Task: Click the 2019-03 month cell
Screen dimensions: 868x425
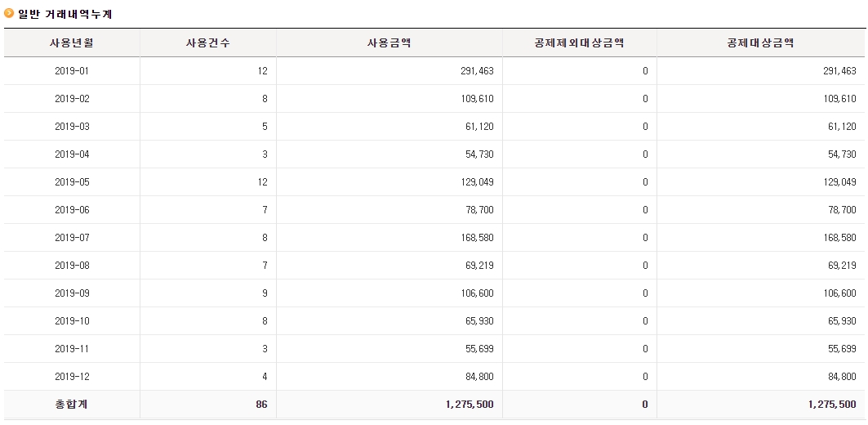Action: click(72, 127)
